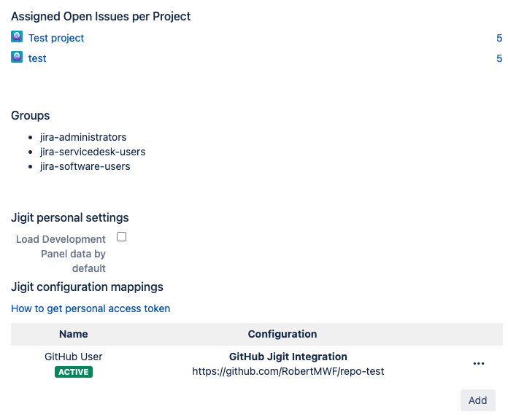The image size is (508, 420).
Task: Click the Configuration column header
Action: (x=282, y=334)
